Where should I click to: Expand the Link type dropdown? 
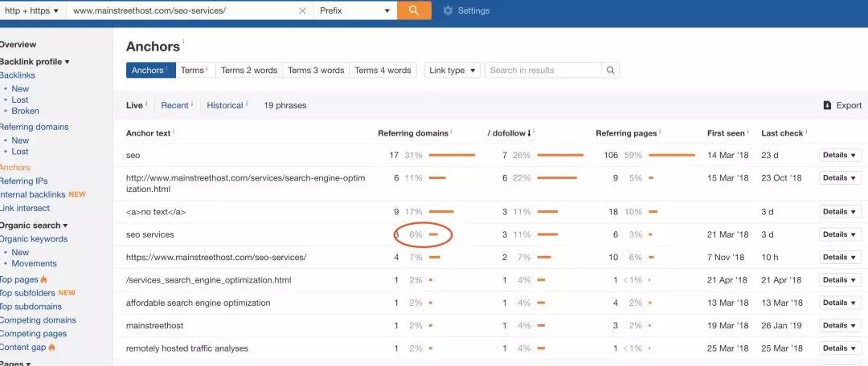point(452,71)
